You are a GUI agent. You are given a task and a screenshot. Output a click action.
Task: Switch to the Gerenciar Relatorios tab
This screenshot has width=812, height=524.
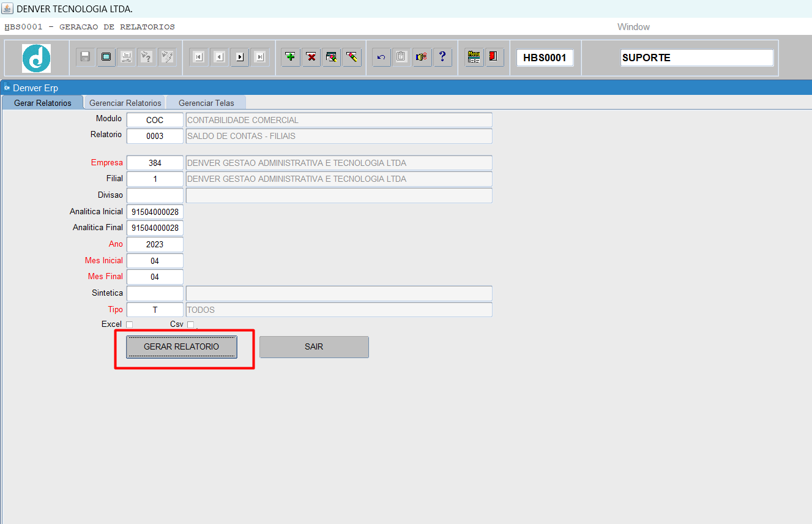tap(125, 103)
